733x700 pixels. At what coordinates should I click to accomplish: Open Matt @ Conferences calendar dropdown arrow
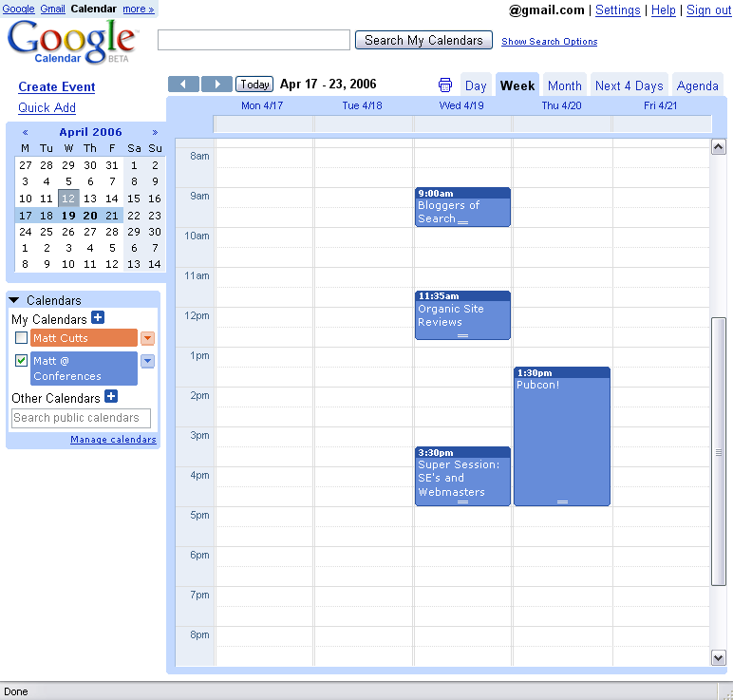[x=147, y=361]
